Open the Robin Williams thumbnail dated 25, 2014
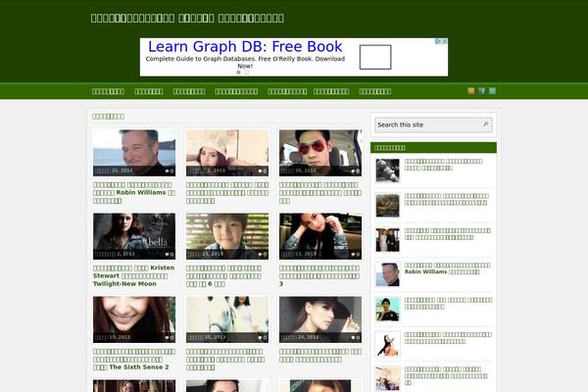Image resolution: width=588 pixels, height=392 pixels. pos(134,153)
